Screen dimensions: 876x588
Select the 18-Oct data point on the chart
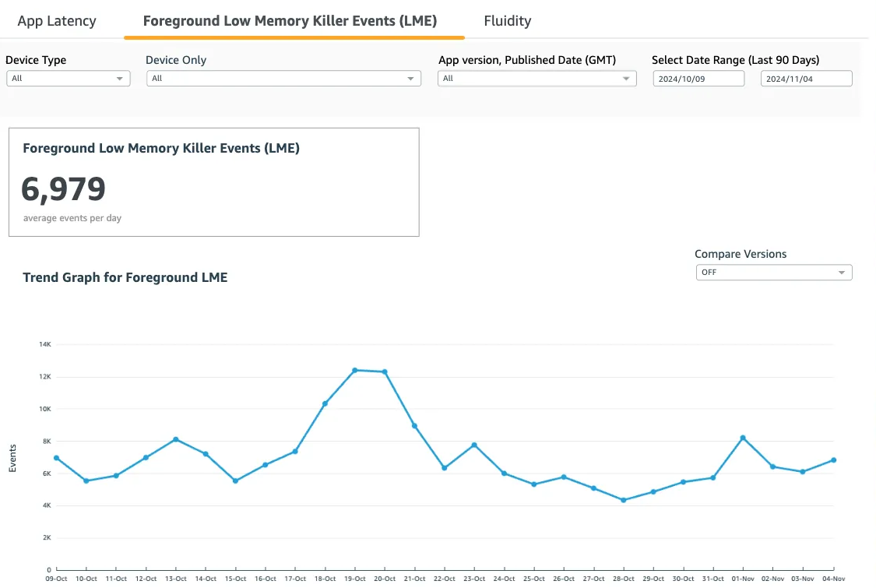coord(325,403)
